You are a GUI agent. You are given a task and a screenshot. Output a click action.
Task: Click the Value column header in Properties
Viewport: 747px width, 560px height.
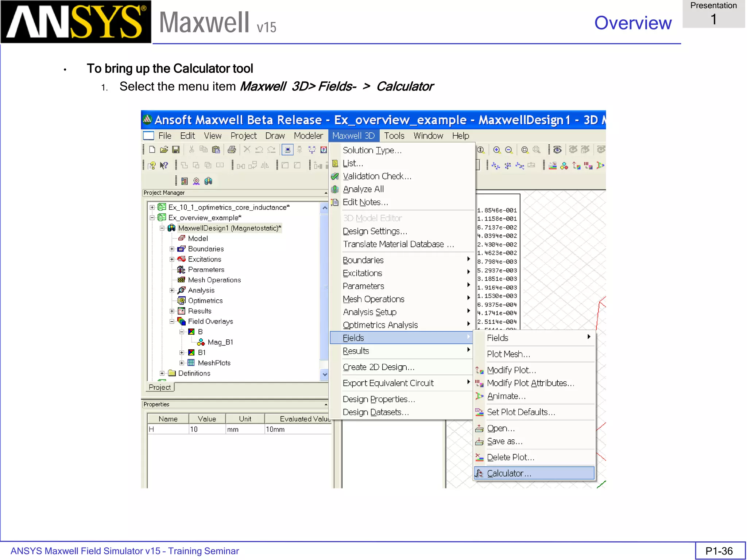pos(207,419)
